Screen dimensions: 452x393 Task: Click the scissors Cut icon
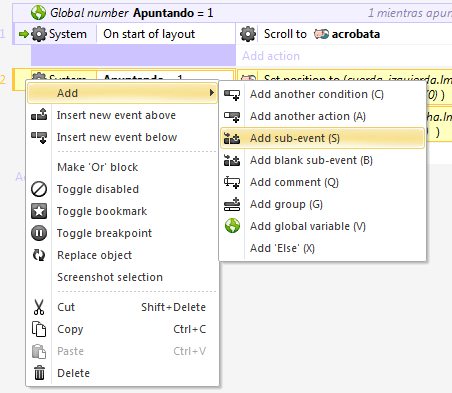[x=39, y=307]
